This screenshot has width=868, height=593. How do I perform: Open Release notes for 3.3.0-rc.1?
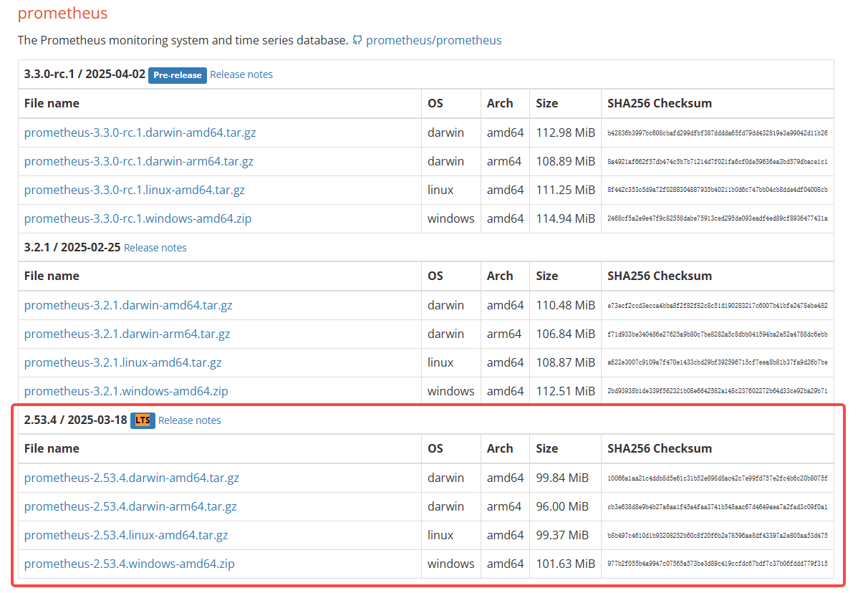tap(241, 74)
